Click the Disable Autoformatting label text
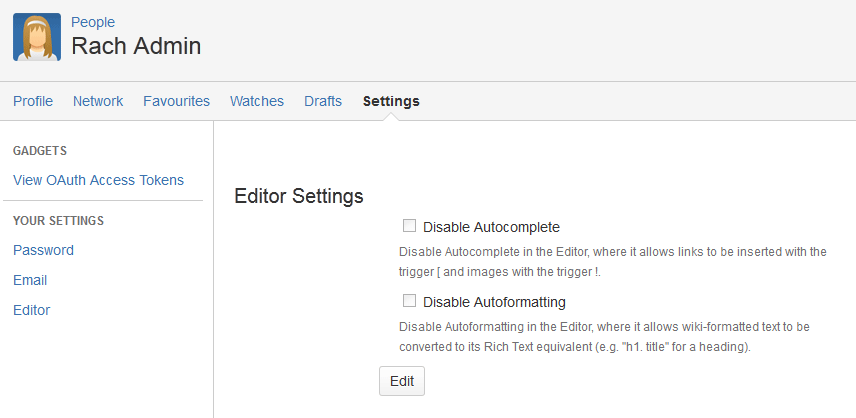856x418 pixels. coord(494,302)
